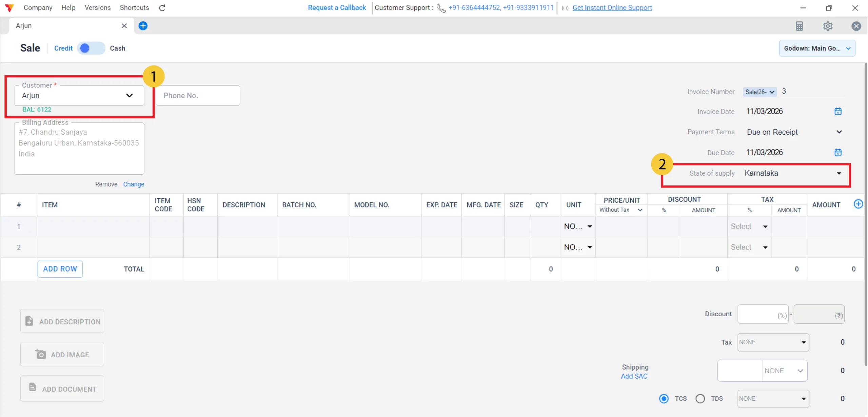Open Due Date calendar picker
The height and width of the screenshot is (417, 868).
838,152
